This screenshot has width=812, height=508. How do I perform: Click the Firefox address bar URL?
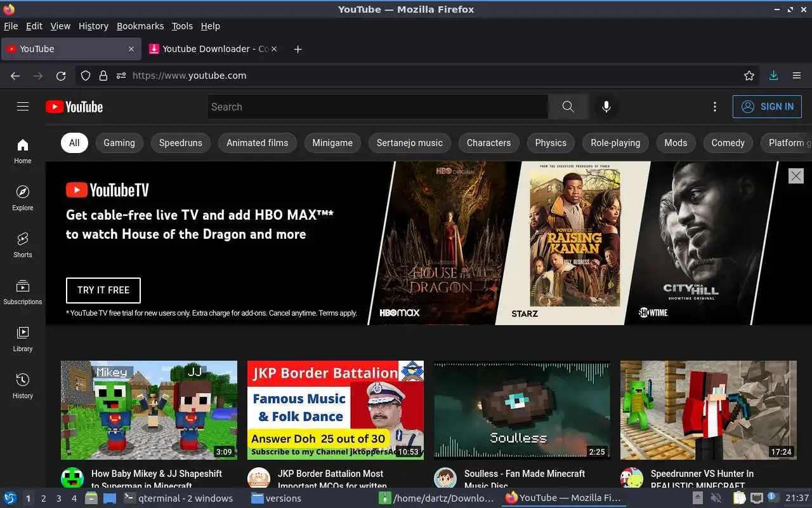(x=189, y=76)
